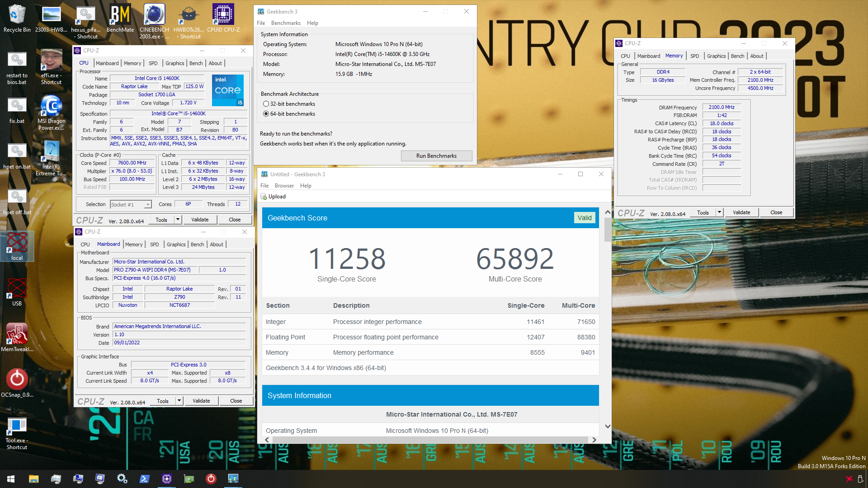Image resolution: width=868 pixels, height=488 pixels.
Task: Expand Tools dropdown in Mainboard CPU-Z window
Action: [179, 401]
